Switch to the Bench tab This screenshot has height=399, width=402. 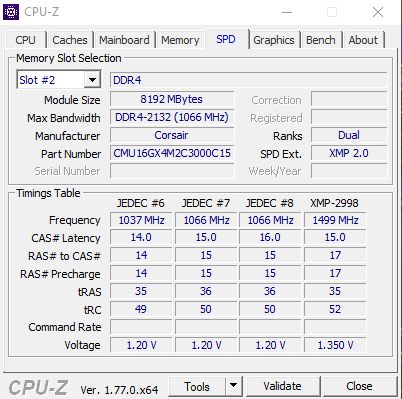[x=321, y=40]
